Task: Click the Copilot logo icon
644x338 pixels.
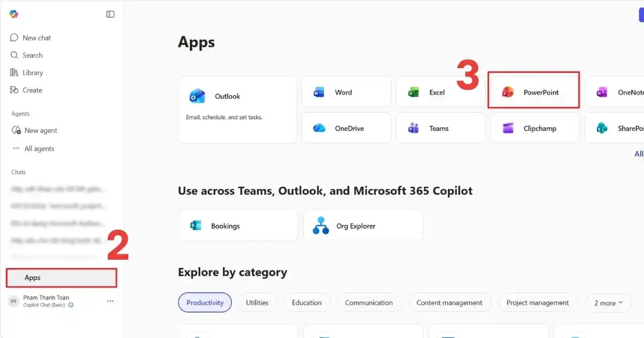Action: (x=14, y=14)
